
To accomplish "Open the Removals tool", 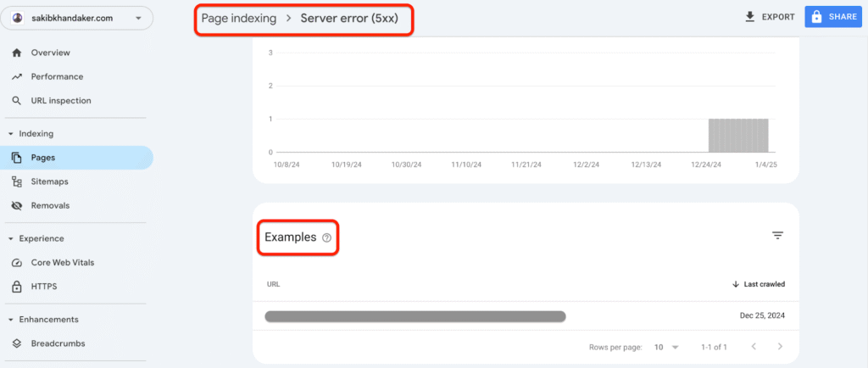I will pos(50,205).
